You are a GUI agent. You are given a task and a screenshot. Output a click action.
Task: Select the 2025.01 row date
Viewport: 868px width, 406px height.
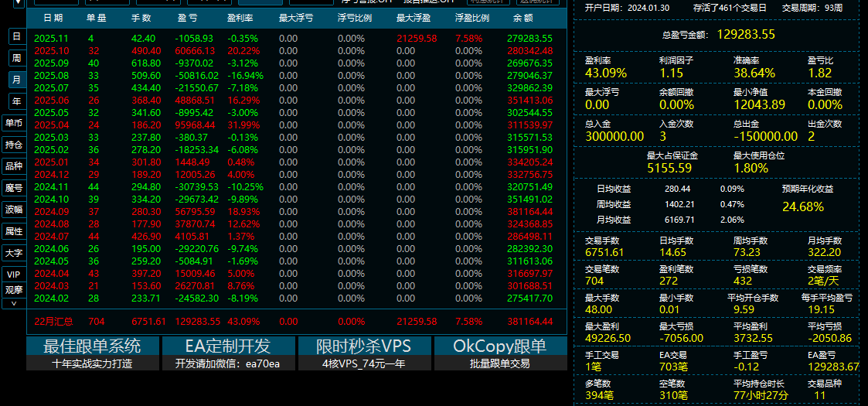[51, 162]
